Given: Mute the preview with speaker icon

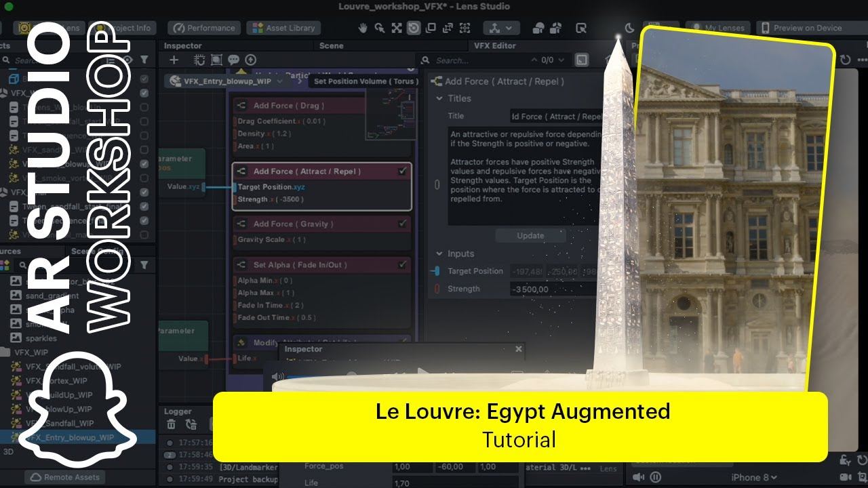Looking at the screenshot, I should tap(638, 477).
